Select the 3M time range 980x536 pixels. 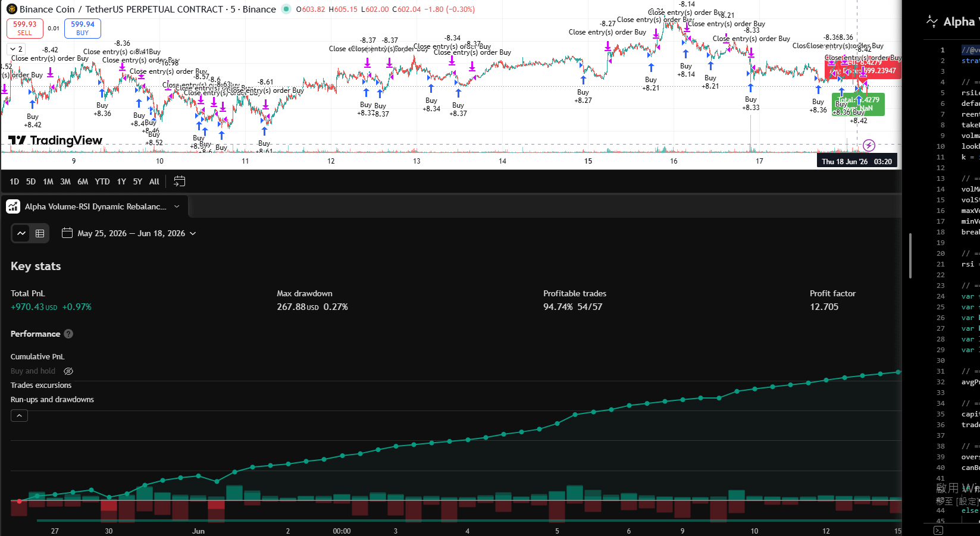coord(65,181)
